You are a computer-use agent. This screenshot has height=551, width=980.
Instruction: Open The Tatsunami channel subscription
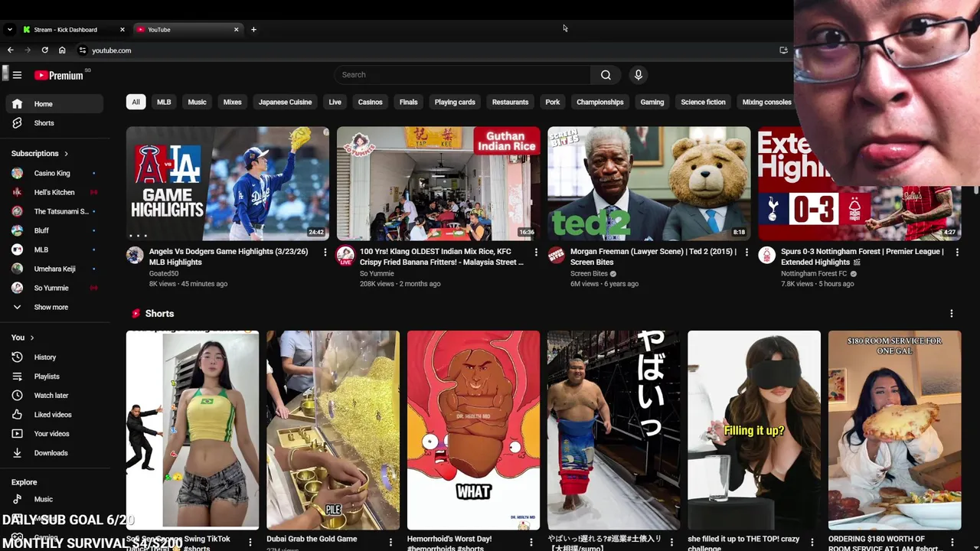54,211
